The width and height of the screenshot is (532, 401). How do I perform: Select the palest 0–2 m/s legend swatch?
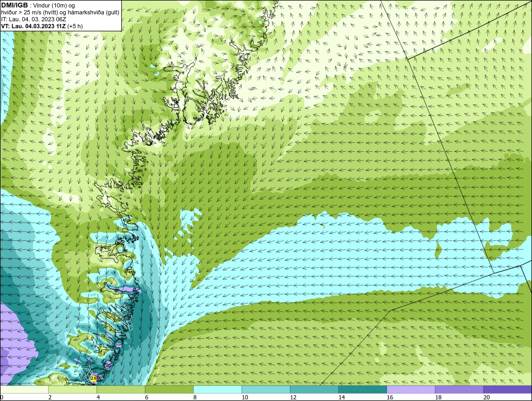tap(24, 389)
